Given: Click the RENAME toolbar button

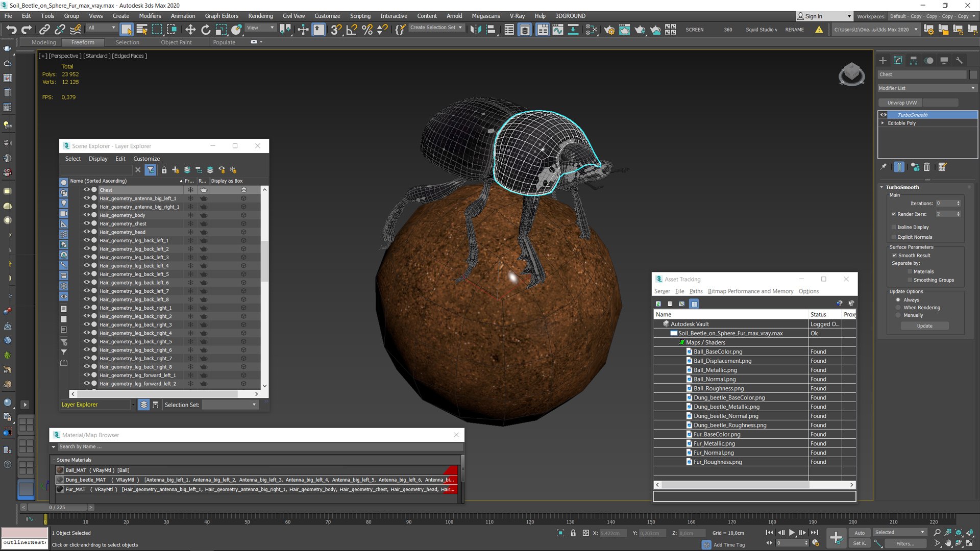Looking at the screenshot, I should [x=794, y=30].
